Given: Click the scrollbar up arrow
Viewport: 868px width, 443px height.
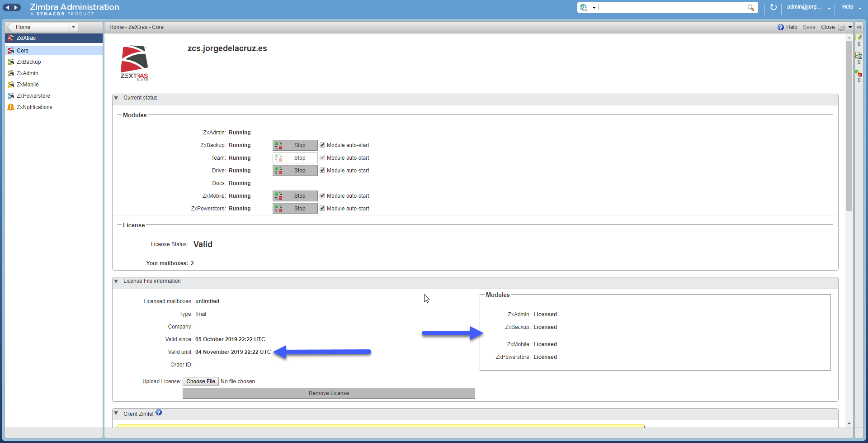Looking at the screenshot, I should point(849,38).
